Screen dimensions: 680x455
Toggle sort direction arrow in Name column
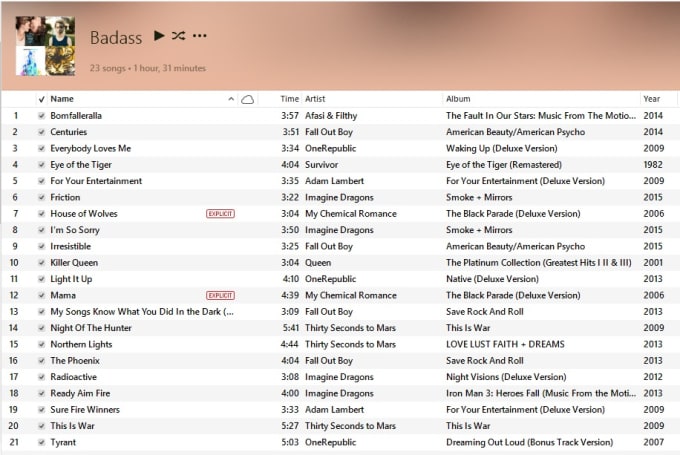[x=231, y=99]
